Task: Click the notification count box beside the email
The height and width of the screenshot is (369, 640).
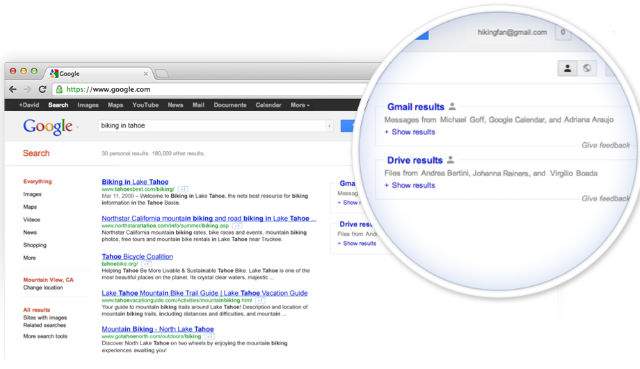Action: [x=563, y=32]
